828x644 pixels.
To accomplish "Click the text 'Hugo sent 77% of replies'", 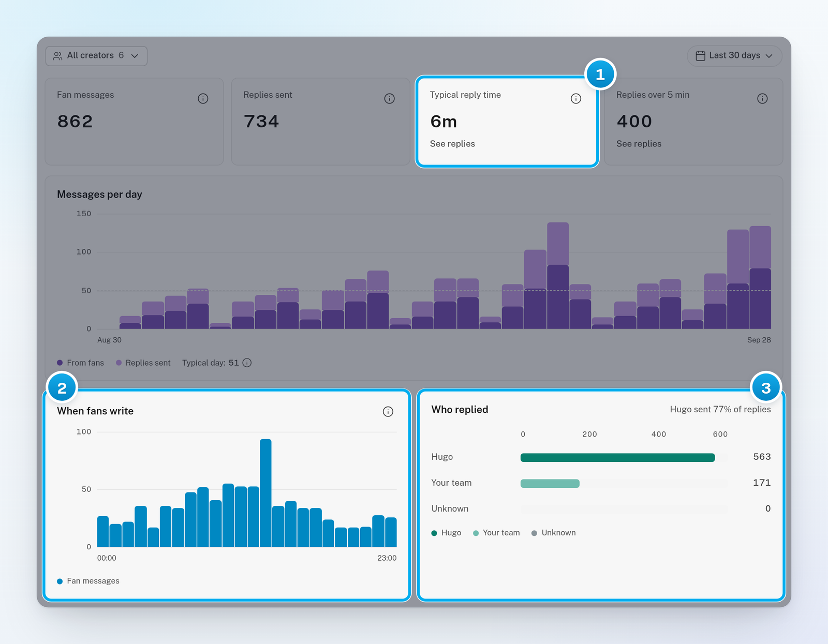I will [720, 409].
